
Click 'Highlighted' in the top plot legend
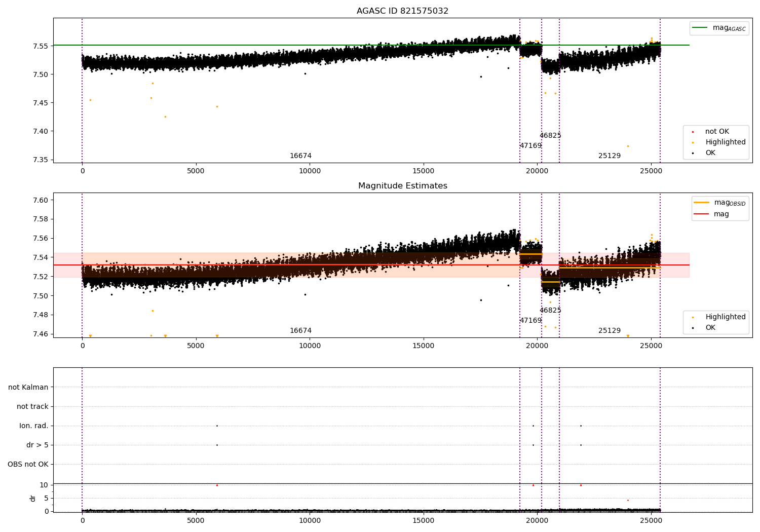[x=718, y=142]
